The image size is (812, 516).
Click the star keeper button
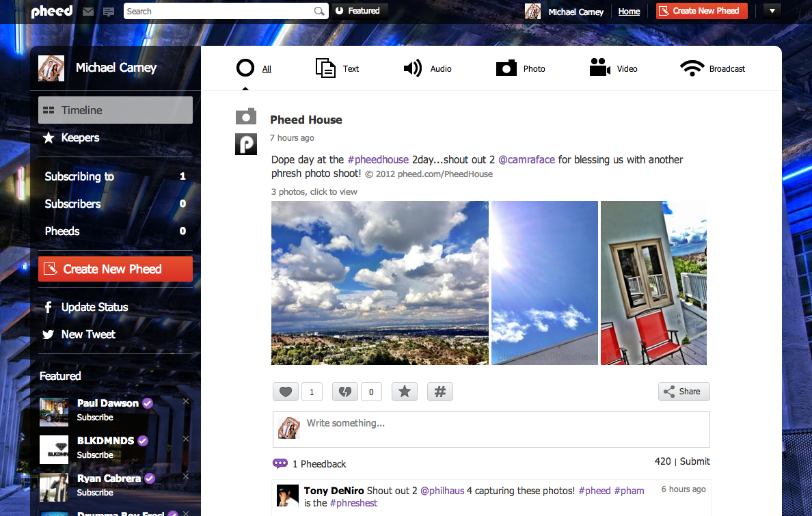(405, 392)
